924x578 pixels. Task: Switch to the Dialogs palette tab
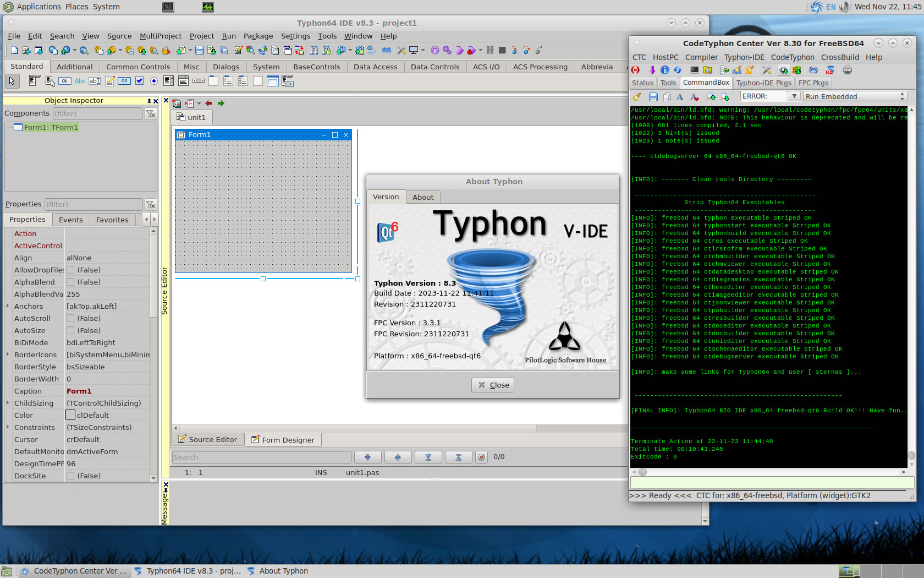tap(226, 67)
